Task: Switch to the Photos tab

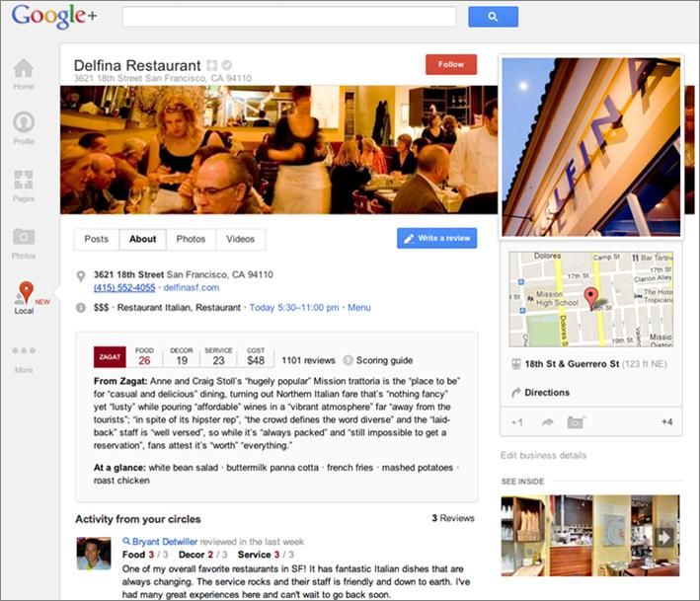Action: 191,239
